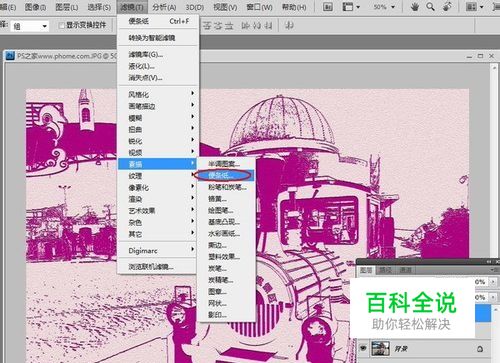
Task: Expand the 艺术效果 submenu
Action: (157, 211)
